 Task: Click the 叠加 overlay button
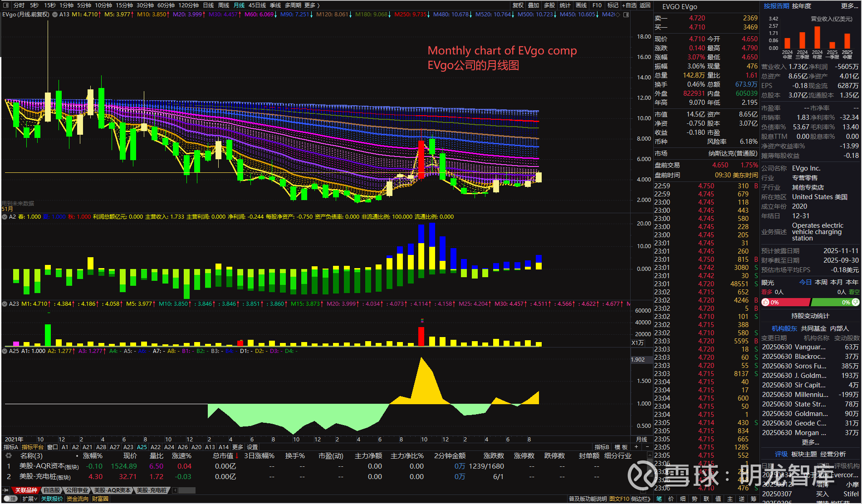534,5
